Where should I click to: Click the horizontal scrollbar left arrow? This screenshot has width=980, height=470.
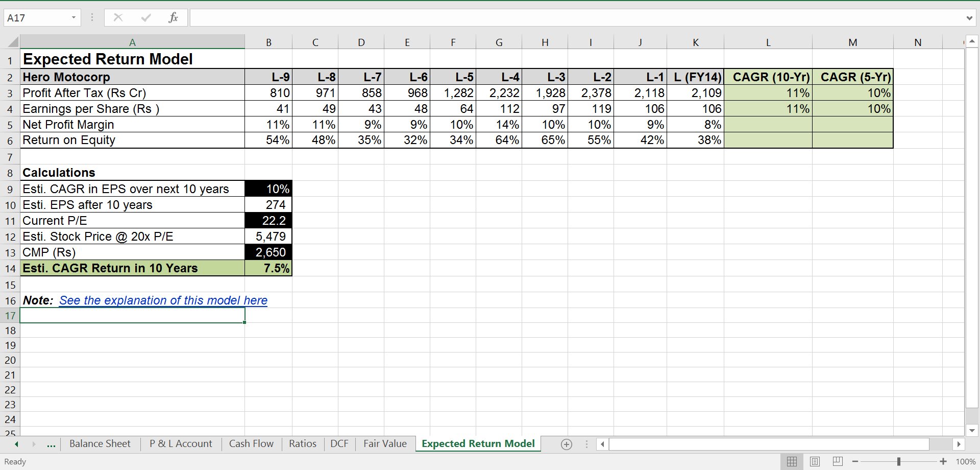[x=602, y=444]
